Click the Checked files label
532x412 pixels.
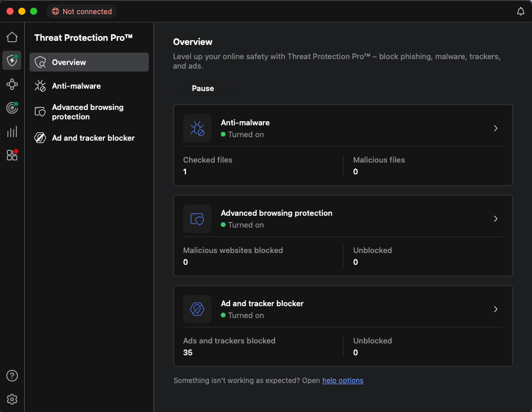(208, 160)
